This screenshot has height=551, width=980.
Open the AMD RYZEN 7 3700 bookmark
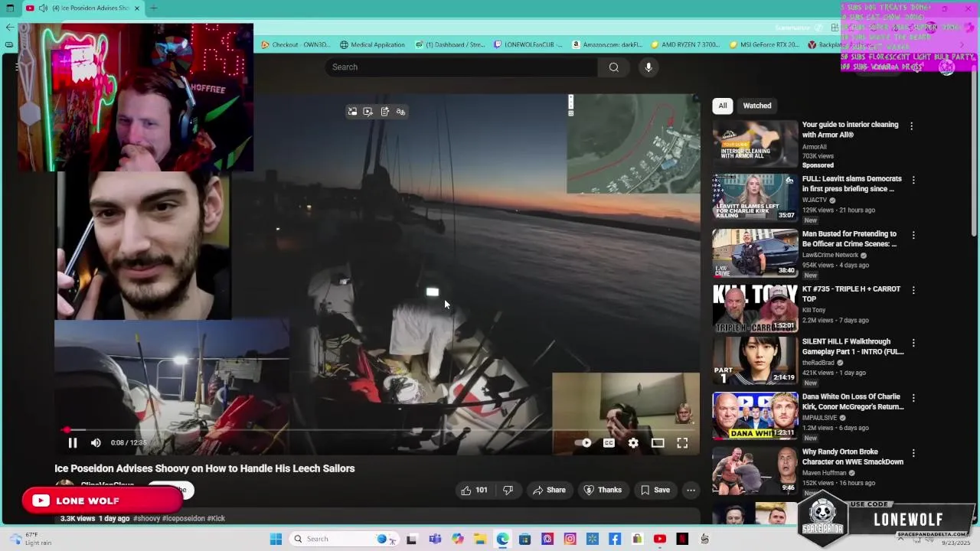pos(685,44)
